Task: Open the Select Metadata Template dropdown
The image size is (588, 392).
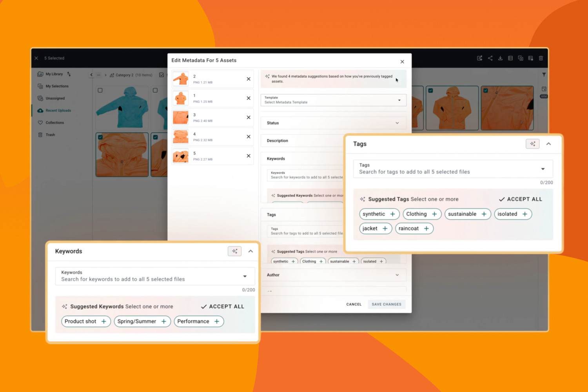Action: [x=334, y=100]
